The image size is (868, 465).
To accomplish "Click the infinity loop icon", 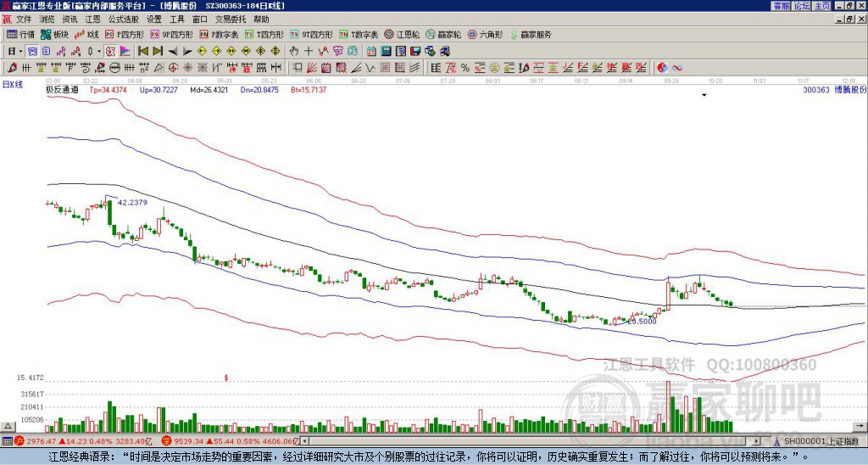I will (676, 68).
